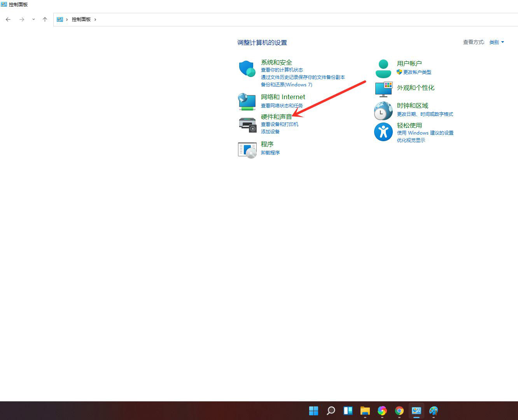The width and height of the screenshot is (518, 420).
Task: Open 程序 category heading
Action: (267, 144)
